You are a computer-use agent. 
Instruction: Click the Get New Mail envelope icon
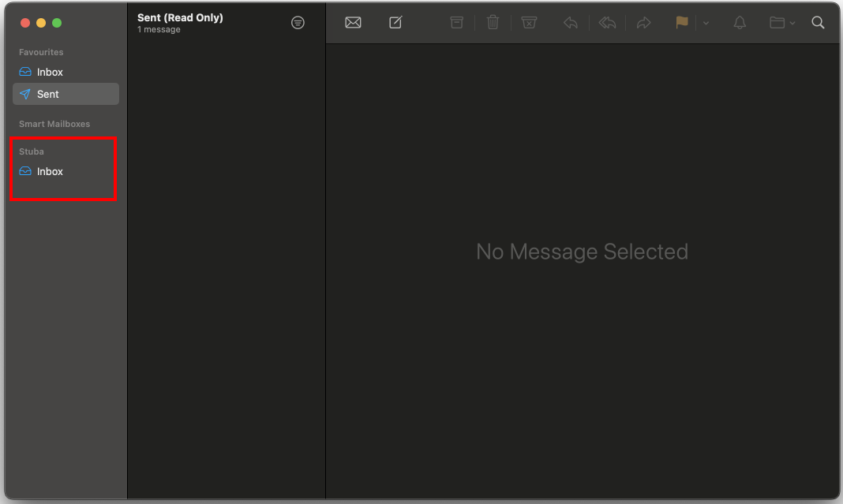[353, 23]
